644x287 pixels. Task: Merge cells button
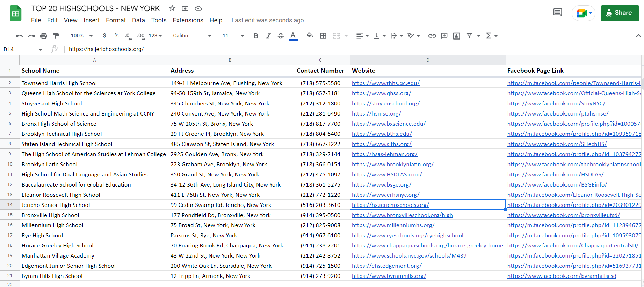[337, 36]
